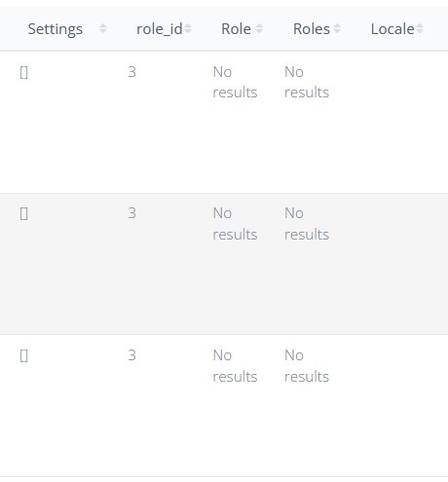Open settings glyph icon in third row
448x482 pixels.
point(23,355)
